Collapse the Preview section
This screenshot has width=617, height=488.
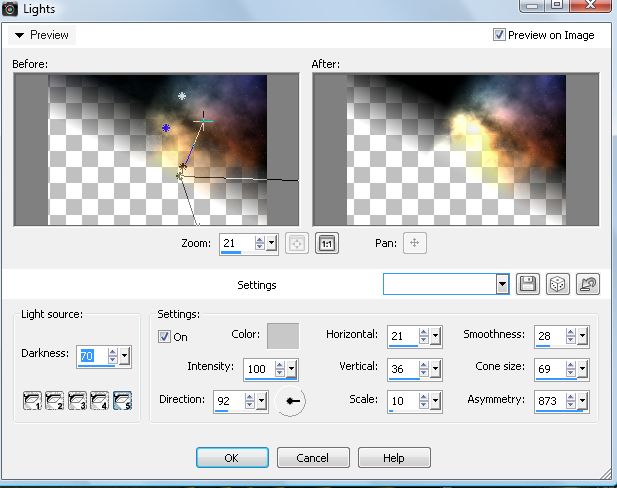19,35
